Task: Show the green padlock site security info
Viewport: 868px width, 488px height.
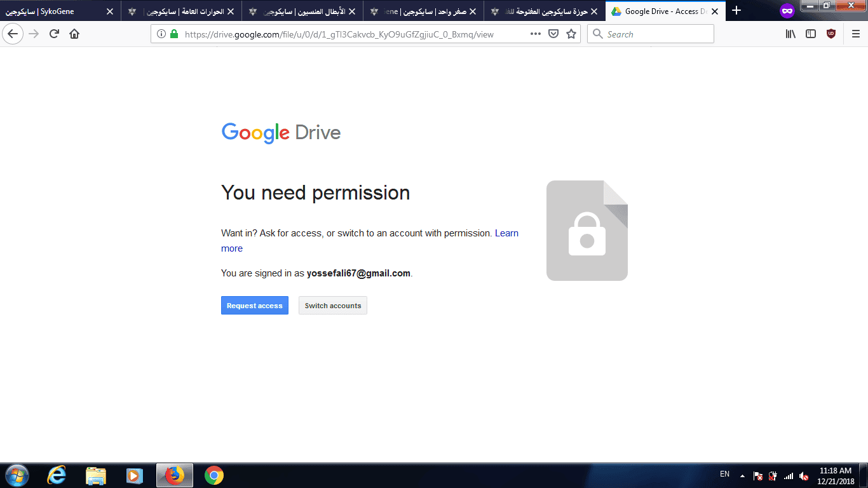Action: coord(174,34)
